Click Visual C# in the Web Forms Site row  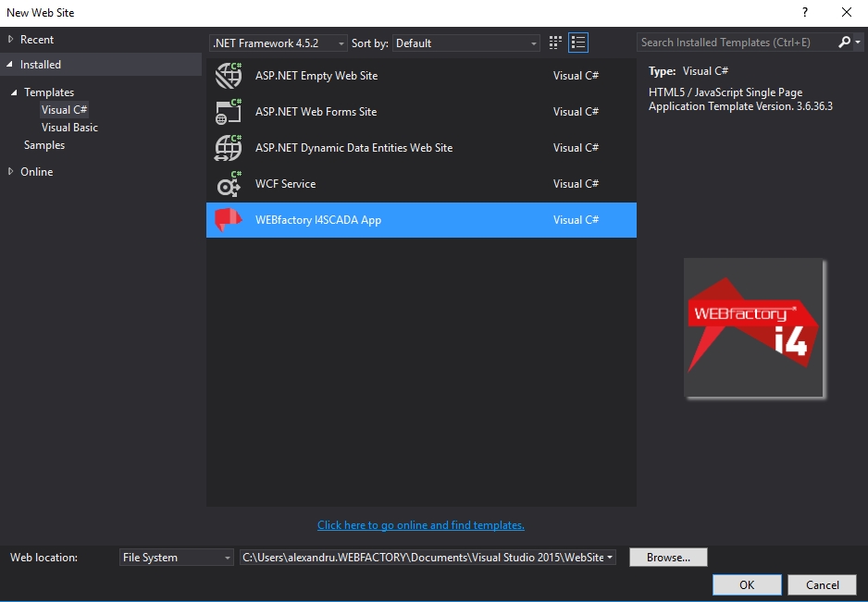[x=576, y=112]
